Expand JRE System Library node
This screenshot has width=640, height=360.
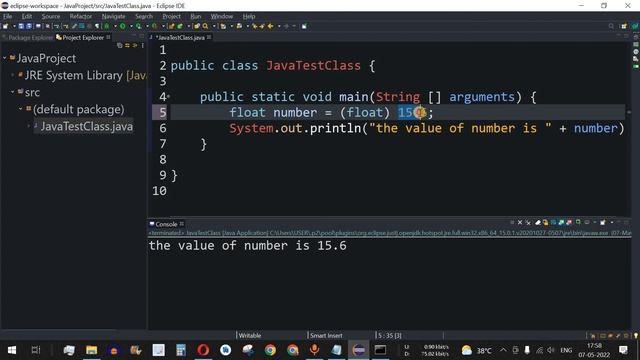[x=13, y=75]
